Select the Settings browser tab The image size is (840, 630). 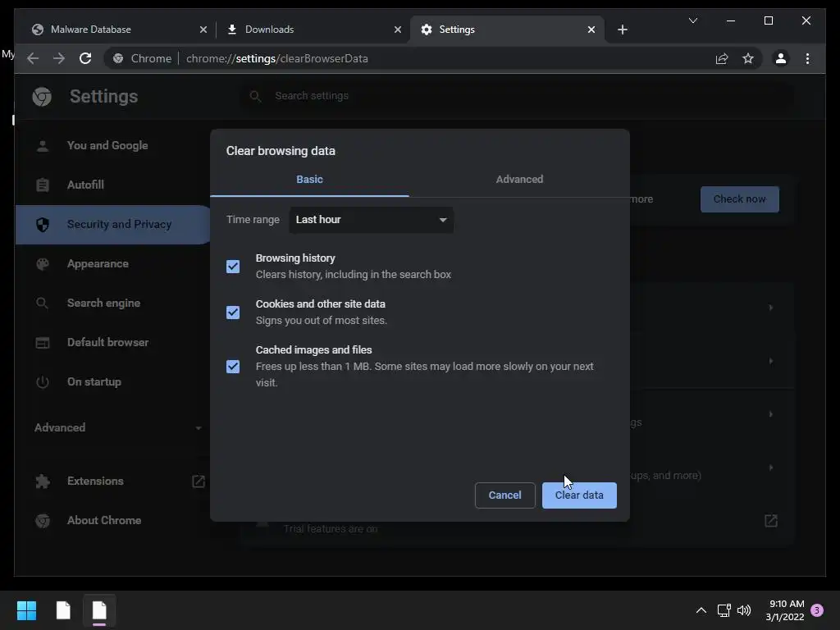[507, 30]
